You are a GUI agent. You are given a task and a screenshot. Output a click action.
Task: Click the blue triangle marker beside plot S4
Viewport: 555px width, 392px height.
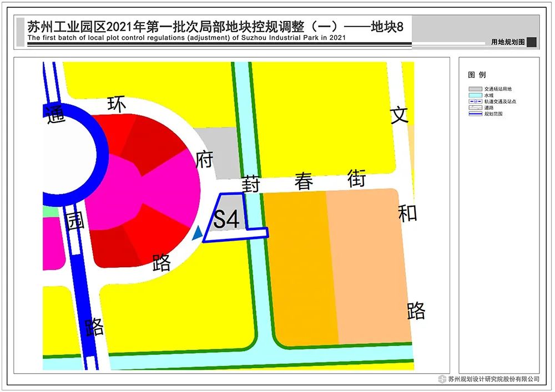coord(198,233)
